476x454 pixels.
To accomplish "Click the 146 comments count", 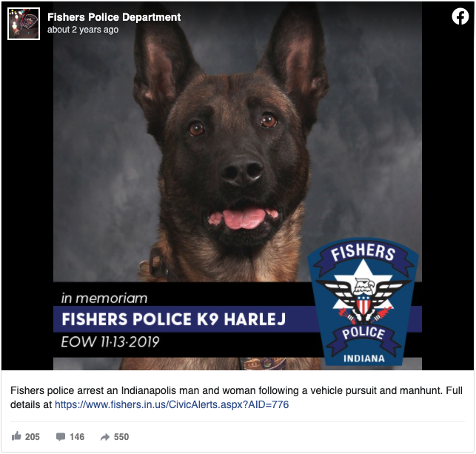I will pos(77,437).
